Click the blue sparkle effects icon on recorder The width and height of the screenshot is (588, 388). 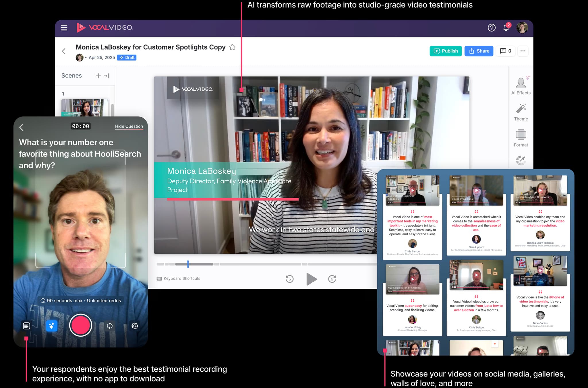tap(52, 326)
